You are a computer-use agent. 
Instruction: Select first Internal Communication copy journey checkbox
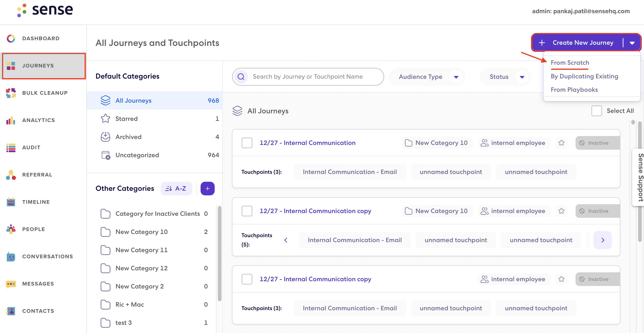247,211
